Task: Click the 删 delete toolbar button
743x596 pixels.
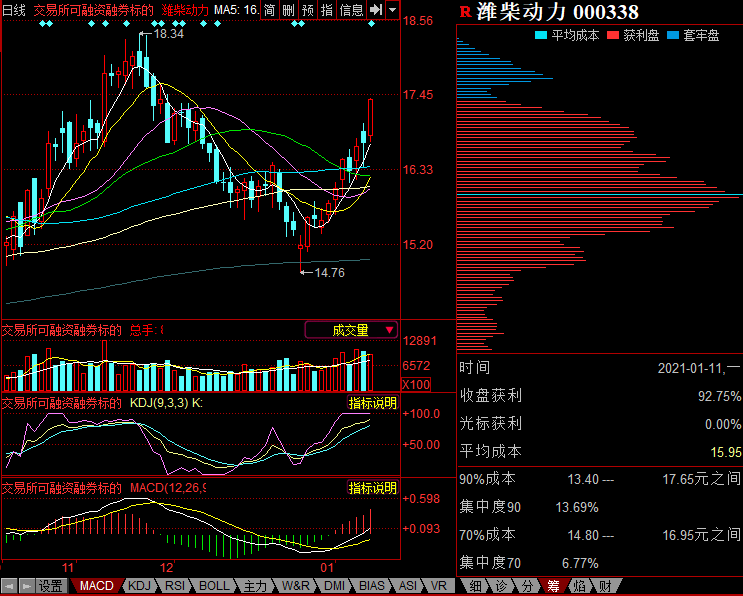Action: coord(288,9)
